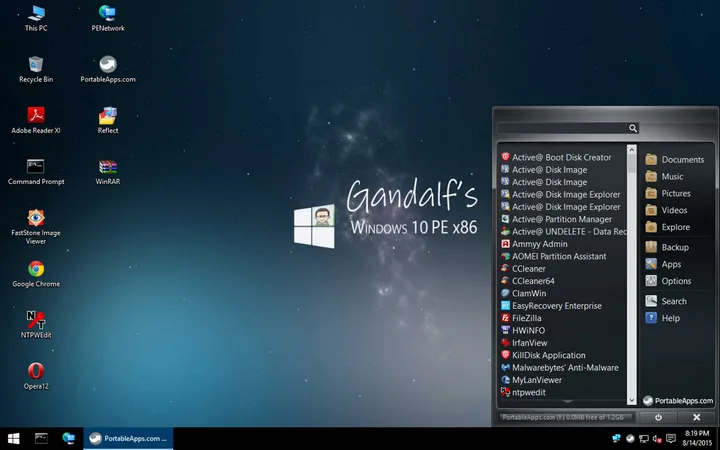This screenshot has width=720, height=450.
Task: Launch Active@ Partition Manager
Action: coord(556,219)
